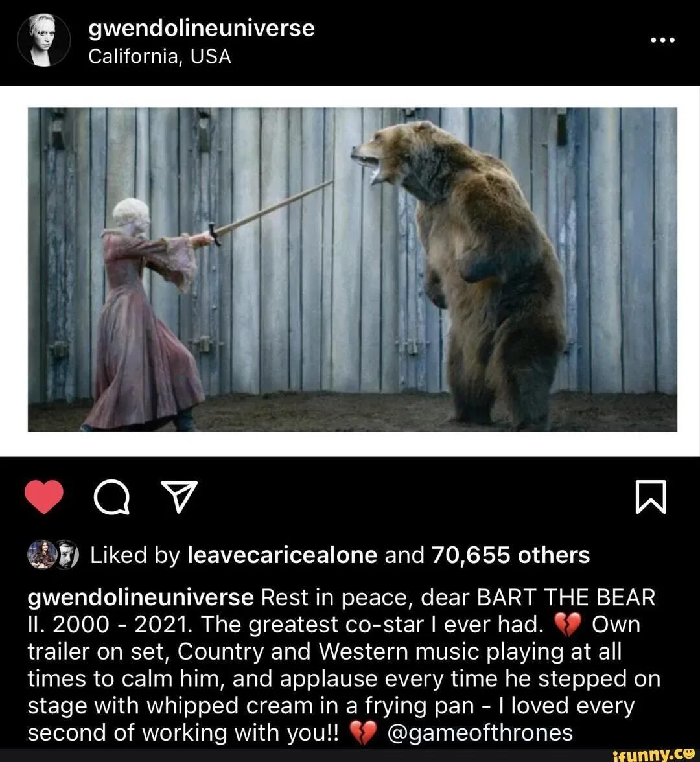Unlike the post via the red heart
The image size is (700, 762).
(44, 496)
